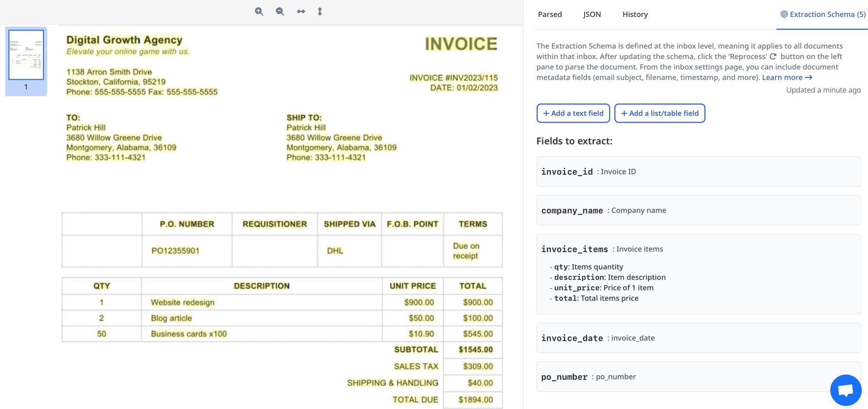Switch to the Parsed tab

click(549, 14)
